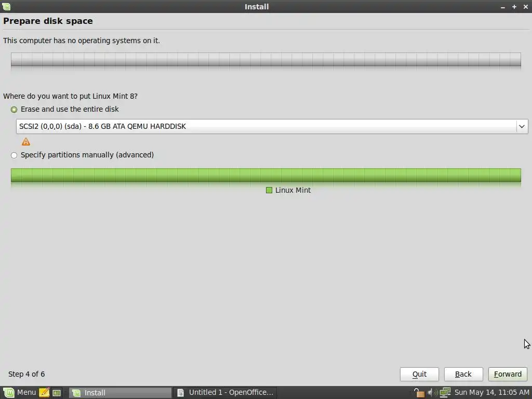
Task: Open the SCSI2 sda disk dropdown
Action: (272, 126)
